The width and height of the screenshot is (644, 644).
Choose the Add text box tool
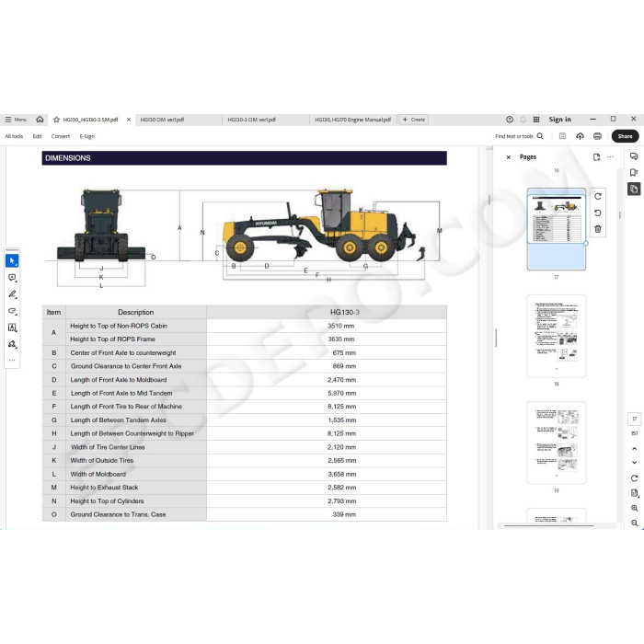(x=12, y=328)
